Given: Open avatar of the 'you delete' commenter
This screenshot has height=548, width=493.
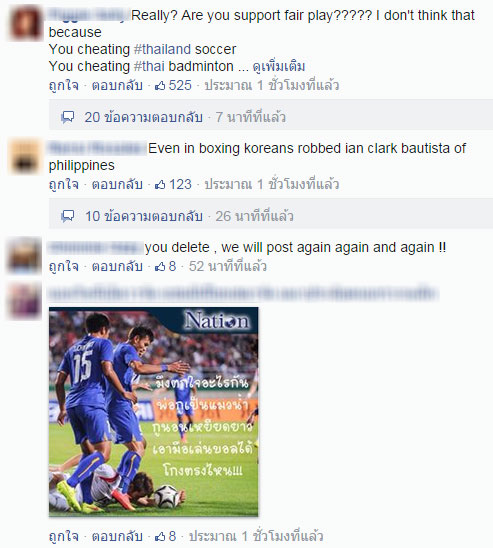Looking at the screenshot, I should [24, 255].
